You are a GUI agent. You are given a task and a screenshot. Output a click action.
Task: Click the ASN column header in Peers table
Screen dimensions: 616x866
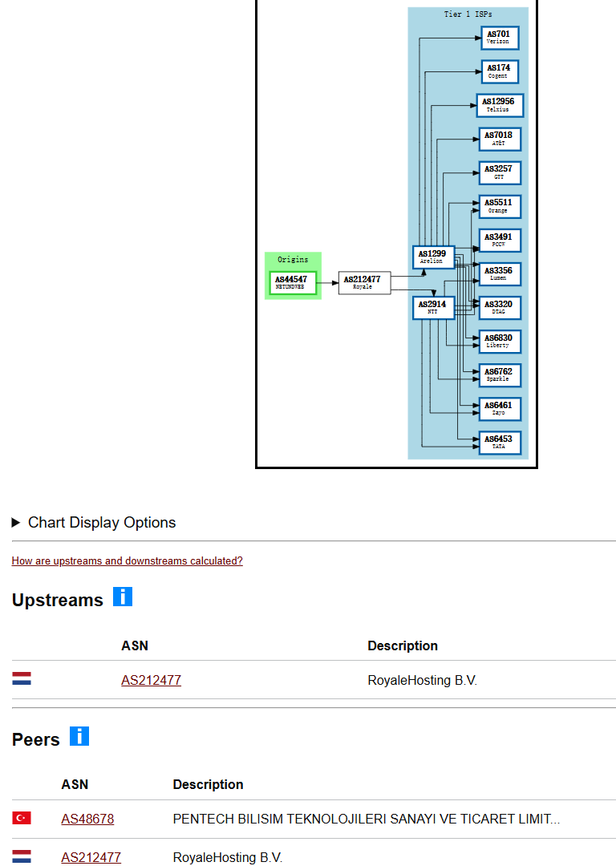pos(75,784)
